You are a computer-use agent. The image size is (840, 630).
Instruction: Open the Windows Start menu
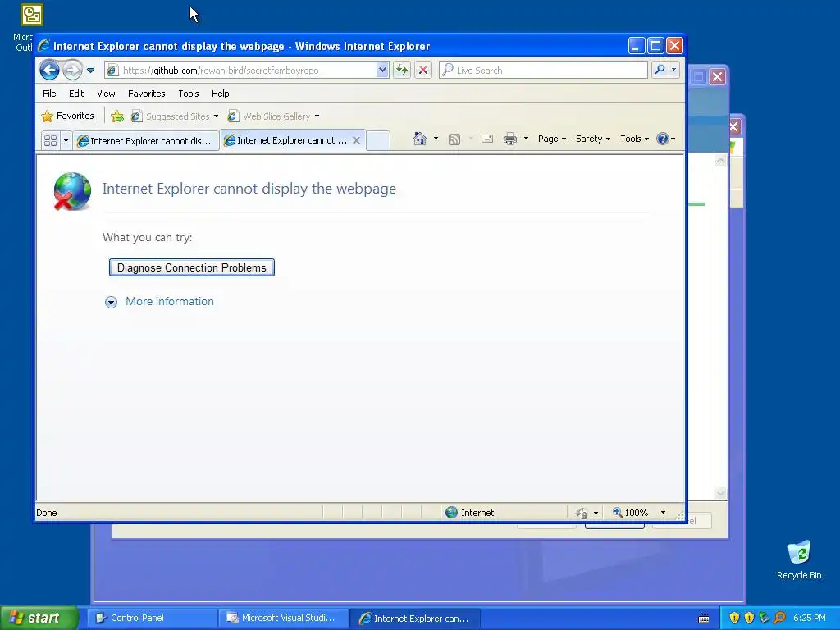coord(39,619)
